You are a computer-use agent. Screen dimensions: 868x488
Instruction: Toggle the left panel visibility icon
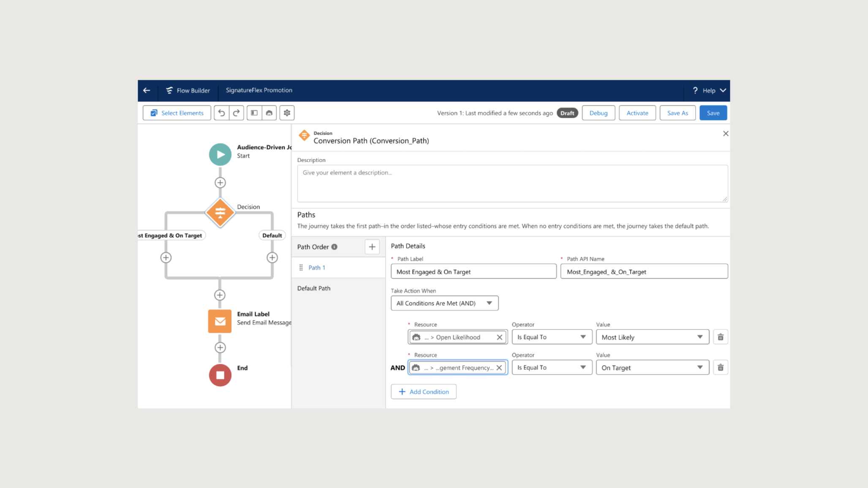[254, 113]
